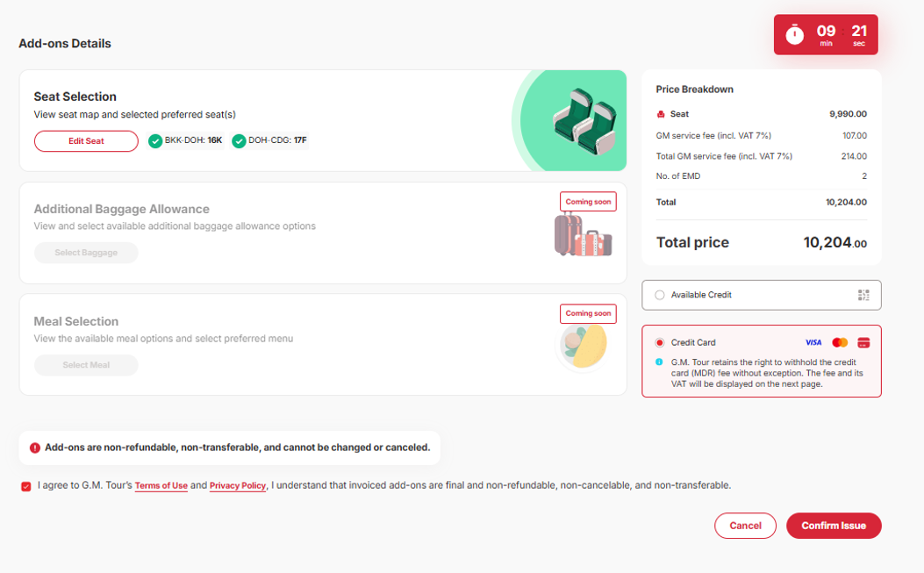
Task: Select the Credit Card radio option
Action: point(659,342)
